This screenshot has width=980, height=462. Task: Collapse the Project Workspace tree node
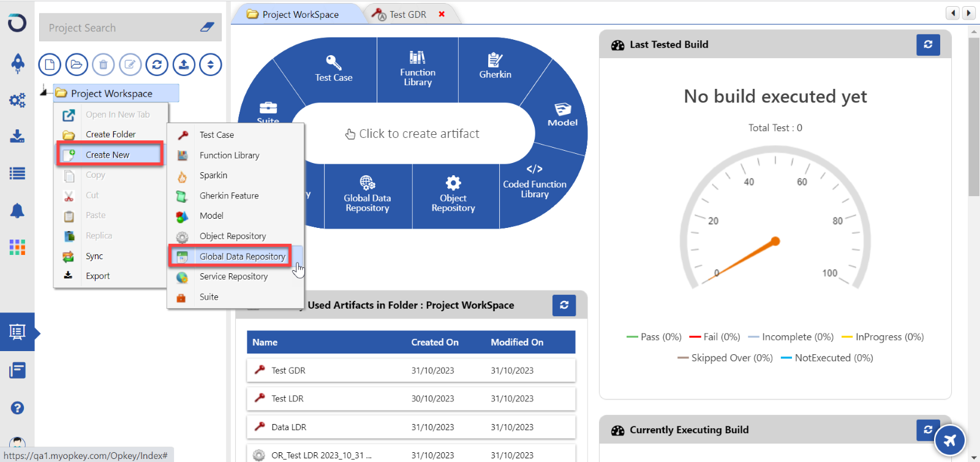[44, 93]
